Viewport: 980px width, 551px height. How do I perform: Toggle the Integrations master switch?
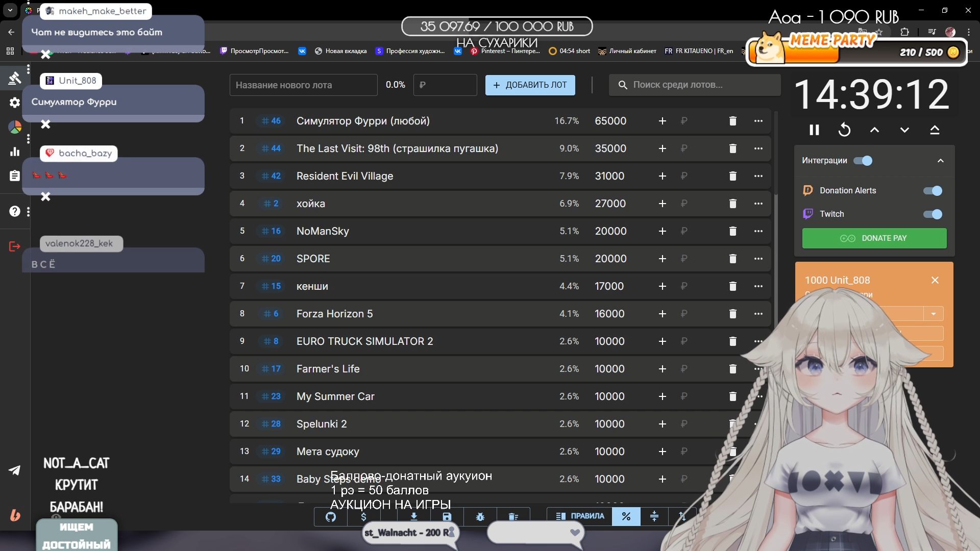tap(863, 161)
